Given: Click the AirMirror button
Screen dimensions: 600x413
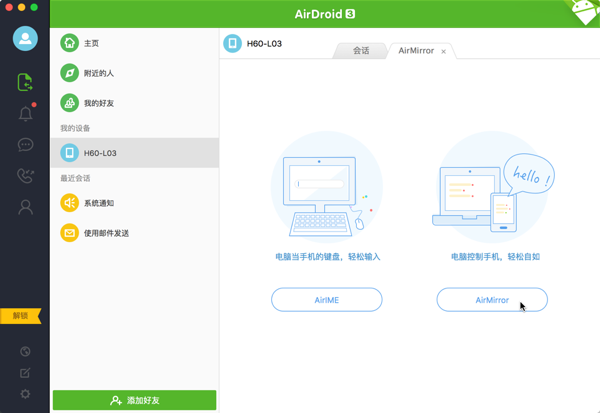Looking at the screenshot, I should click(x=492, y=300).
